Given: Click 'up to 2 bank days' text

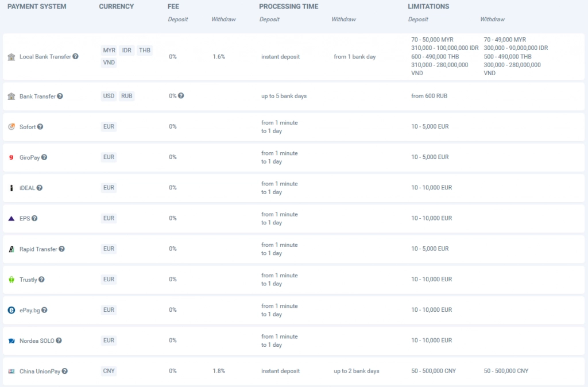Looking at the screenshot, I should 356,371.
